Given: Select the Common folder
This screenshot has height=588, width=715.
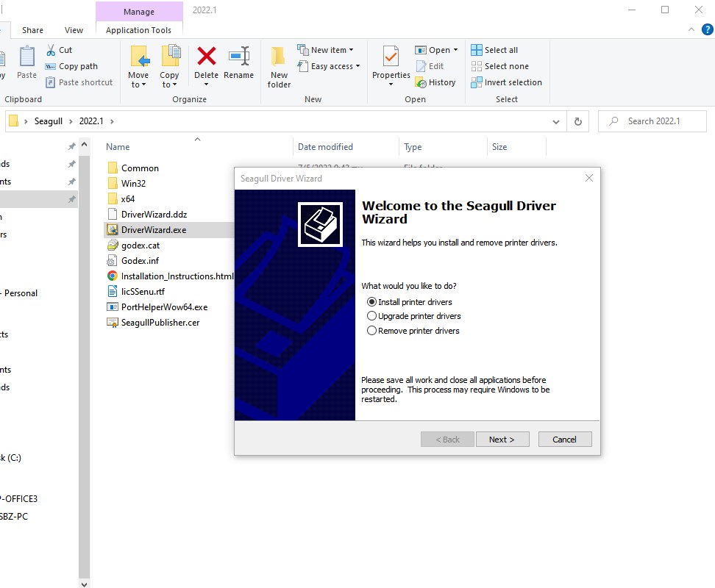Looking at the screenshot, I should point(140,168).
